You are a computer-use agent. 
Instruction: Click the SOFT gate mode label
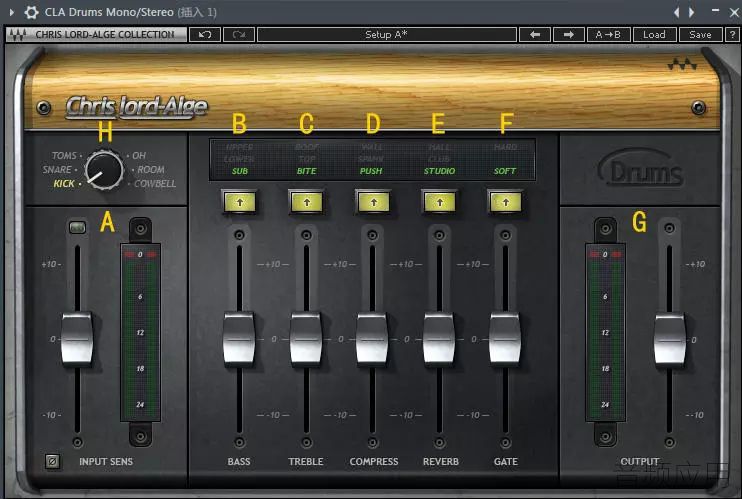(x=505, y=171)
